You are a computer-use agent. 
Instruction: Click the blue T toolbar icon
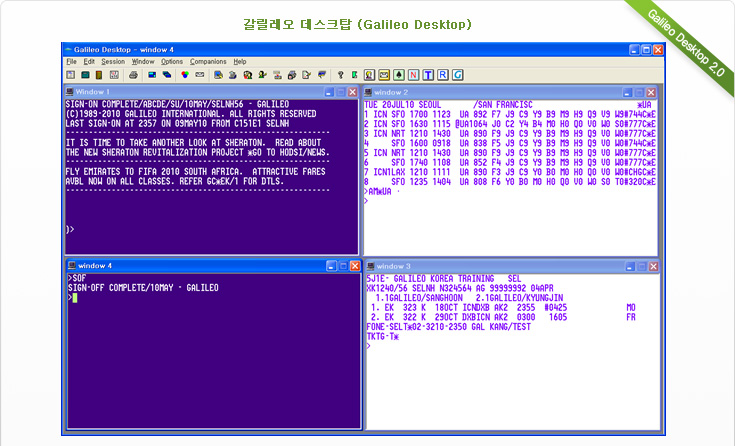428,75
